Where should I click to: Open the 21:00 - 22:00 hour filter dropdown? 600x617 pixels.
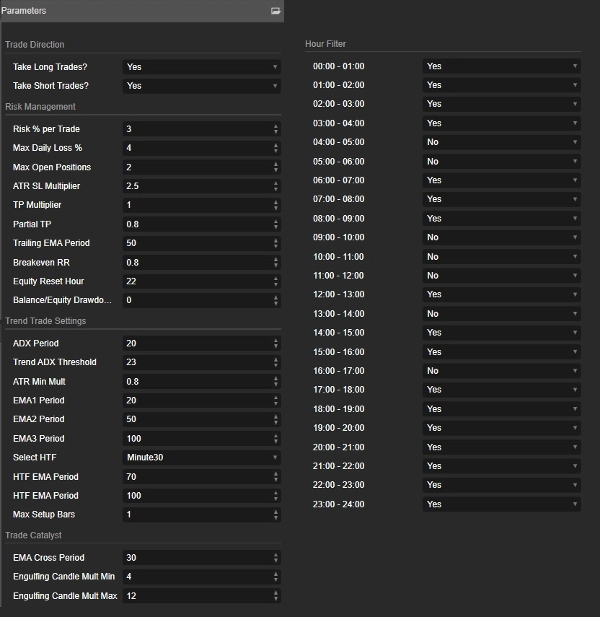502,466
